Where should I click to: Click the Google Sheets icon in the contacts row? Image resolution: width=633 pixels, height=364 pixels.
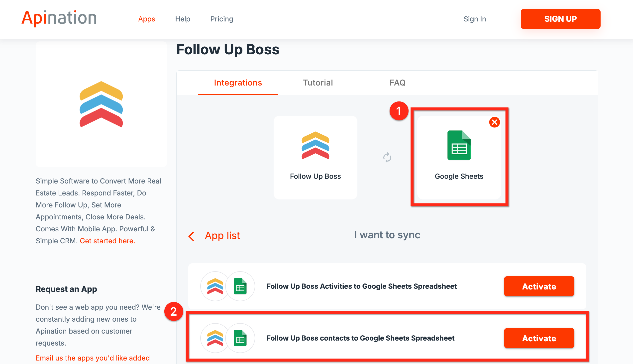[240, 338]
